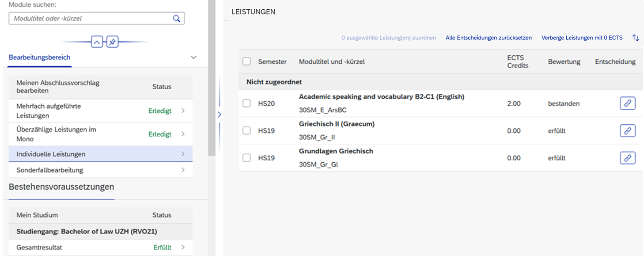Viewport: 644px width, 256px height.
Task: Tick checkbox for Academic speaking and vocabulary
Action: 246,103
